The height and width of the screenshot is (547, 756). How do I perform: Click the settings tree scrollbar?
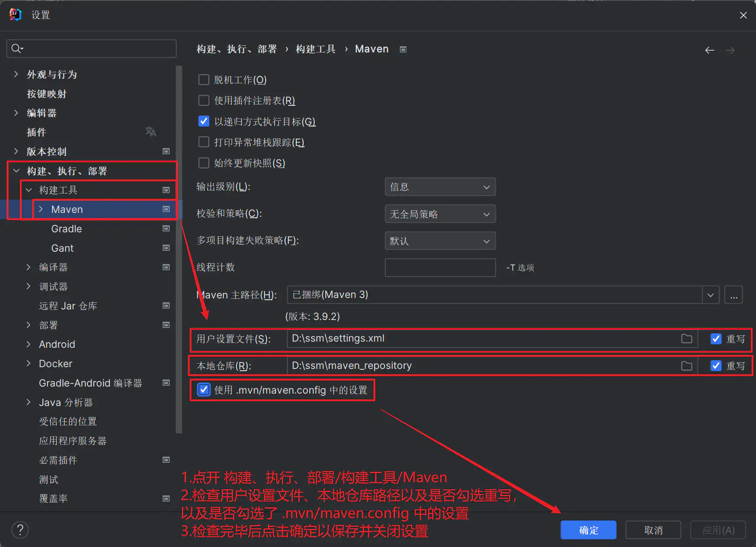point(179,249)
